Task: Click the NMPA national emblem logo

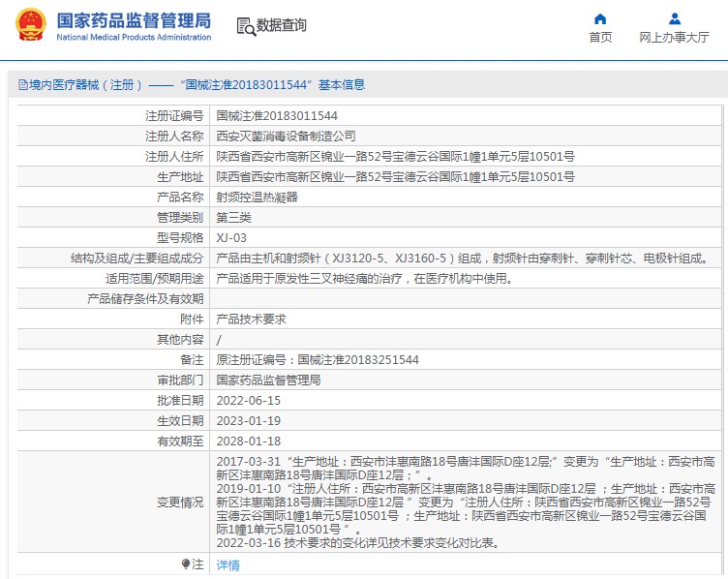Action: (x=31, y=24)
